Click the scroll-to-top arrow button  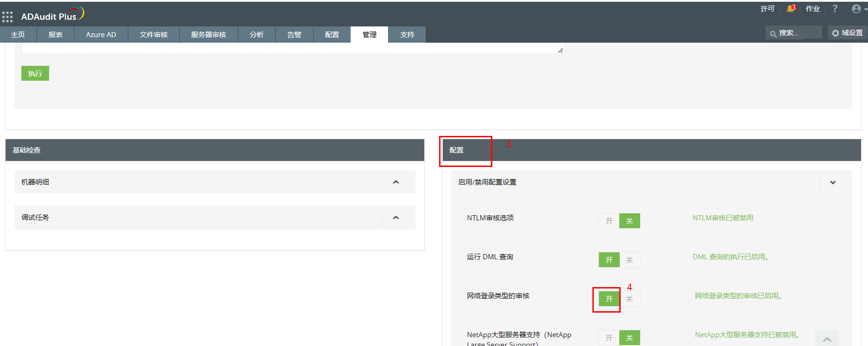[827, 340]
